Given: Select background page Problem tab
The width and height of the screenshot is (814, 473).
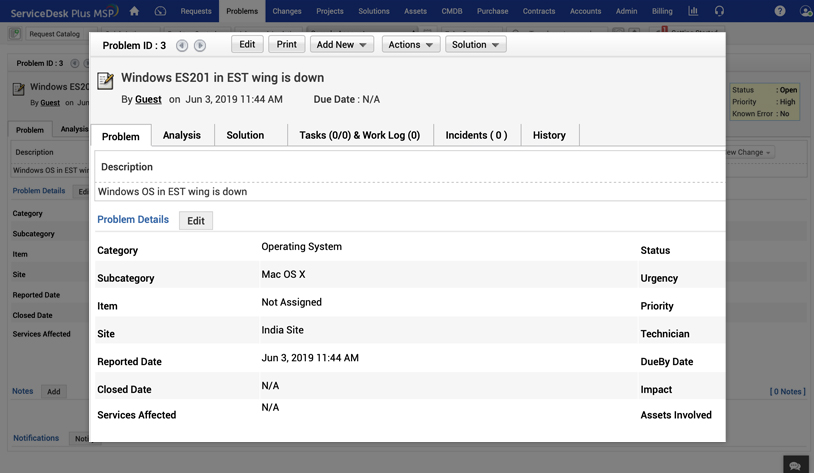Looking at the screenshot, I should (30, 130).
